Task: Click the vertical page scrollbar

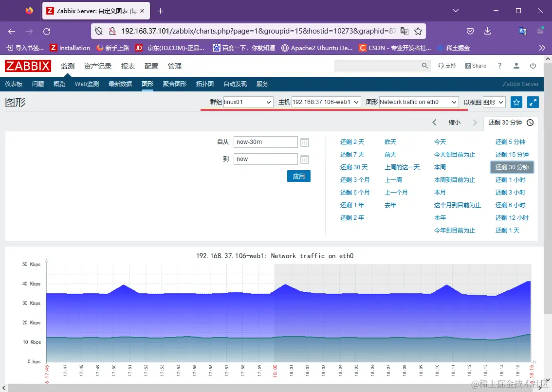Action: pos(548,188)
